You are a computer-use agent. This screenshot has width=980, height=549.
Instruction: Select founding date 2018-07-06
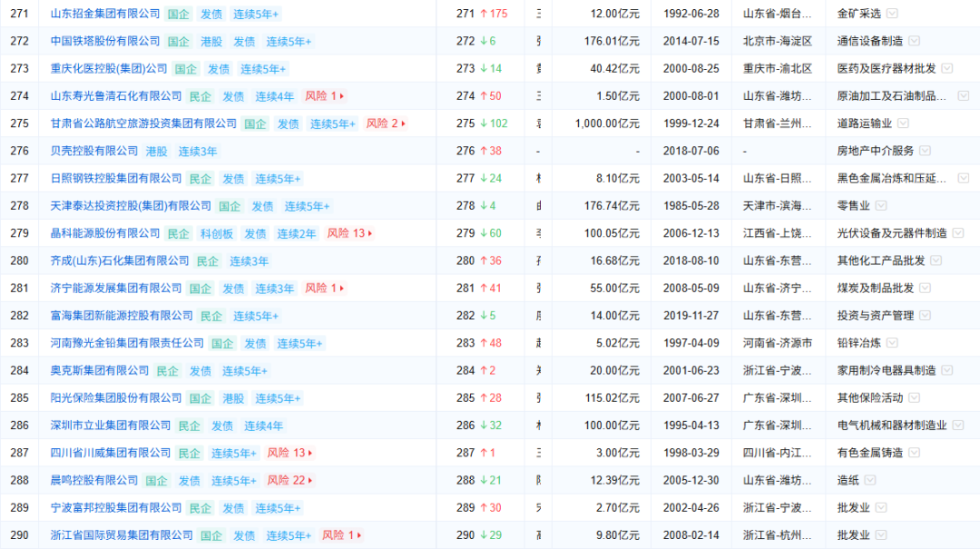click(691, 151)
